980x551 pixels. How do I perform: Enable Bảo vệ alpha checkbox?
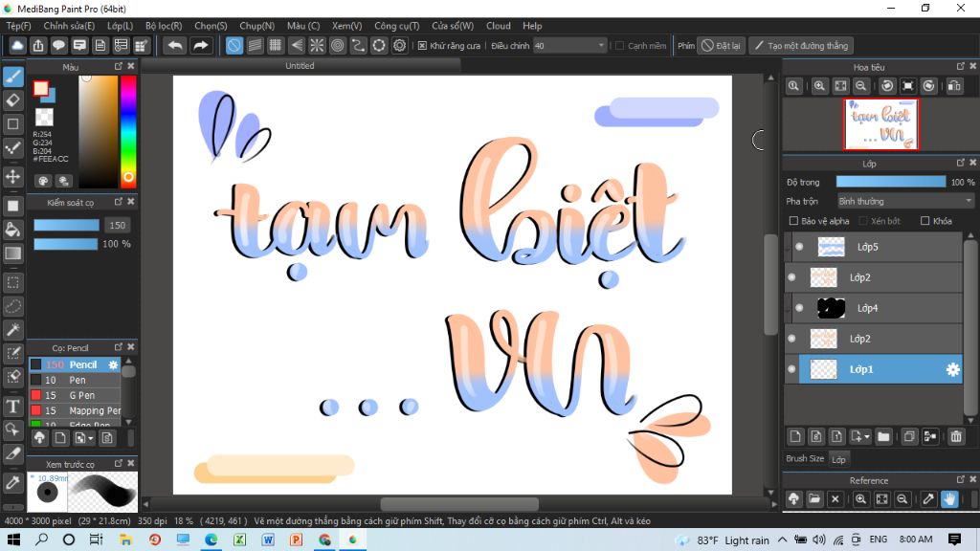click(793, 221)
